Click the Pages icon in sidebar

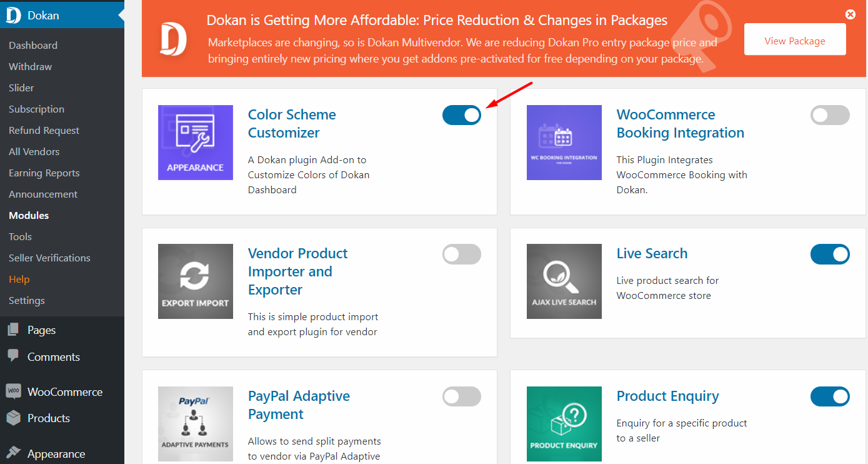pyautogui.click(x=13, y=330)
